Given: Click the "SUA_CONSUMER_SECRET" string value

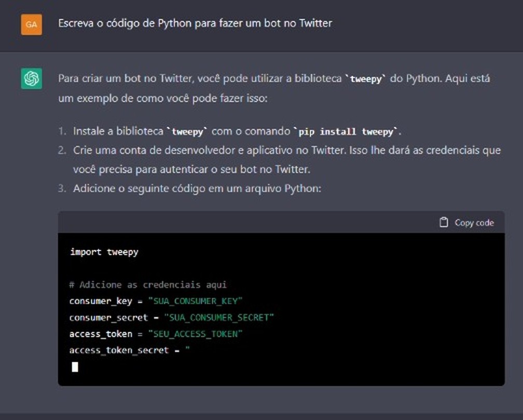Looking at the screenshot, I should (x=218, y=317).
